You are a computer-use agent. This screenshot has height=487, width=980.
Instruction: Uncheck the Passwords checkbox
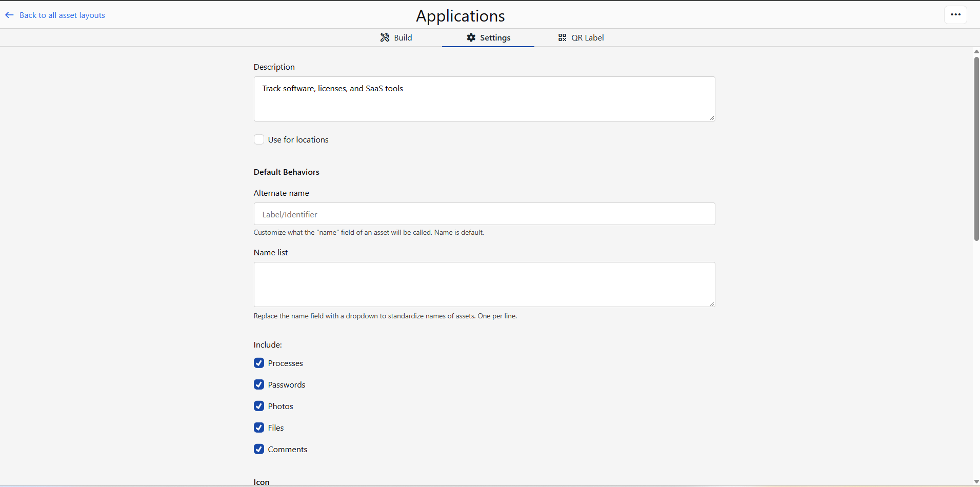[259, 384]
